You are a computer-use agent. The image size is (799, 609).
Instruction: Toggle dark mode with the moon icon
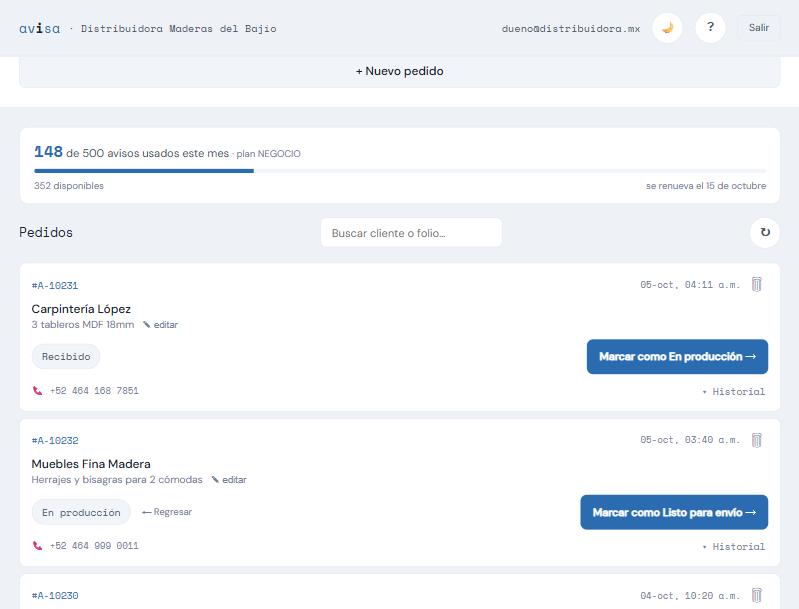point(667,28)
